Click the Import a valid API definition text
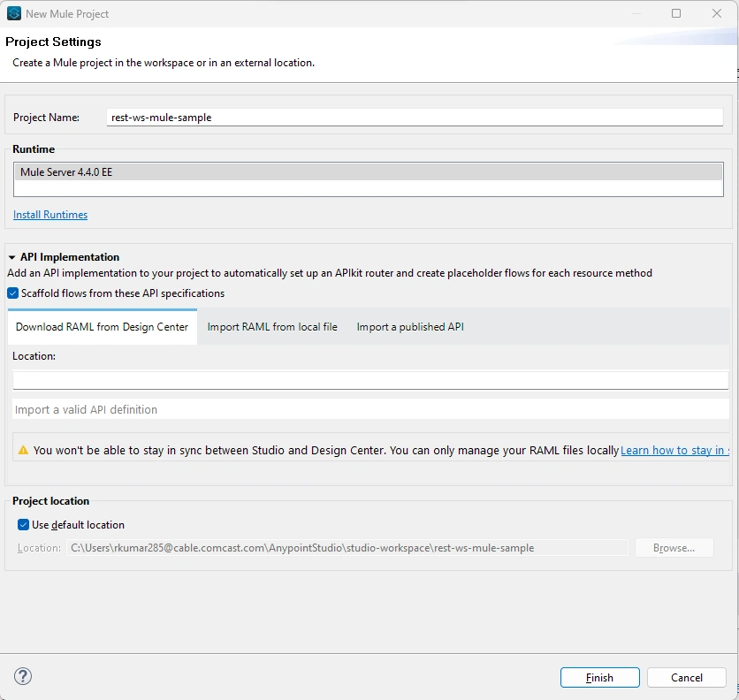 click(x=87, y=409)
